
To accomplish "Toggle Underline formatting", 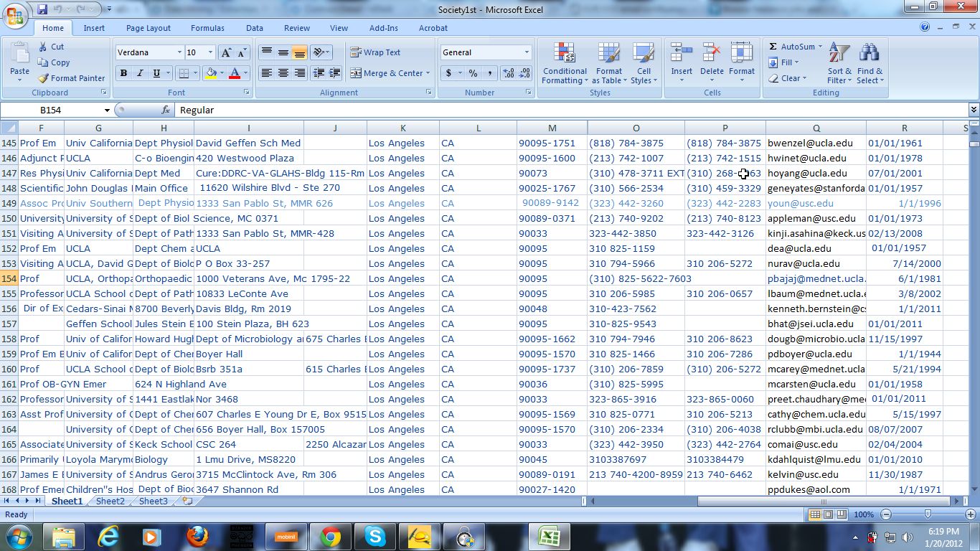I will (x=156, y=73).
